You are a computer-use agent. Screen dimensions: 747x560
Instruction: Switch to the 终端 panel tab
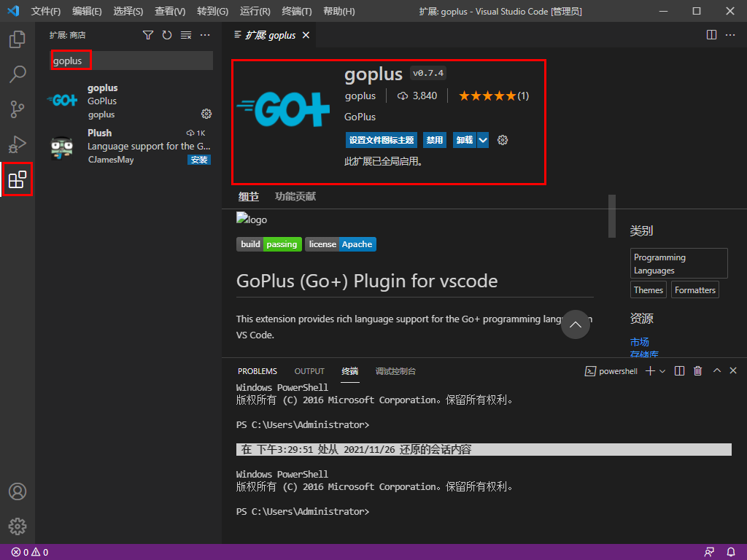pos(350,371)
